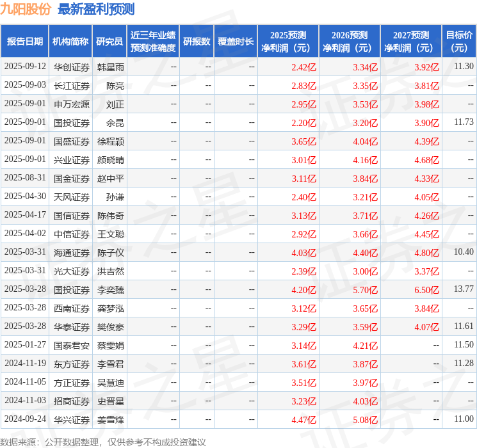477x448 pixels.
Task: Click 3.97亿 in 方正证券 row
Action: pyautogui.click(x=365, y=383)
